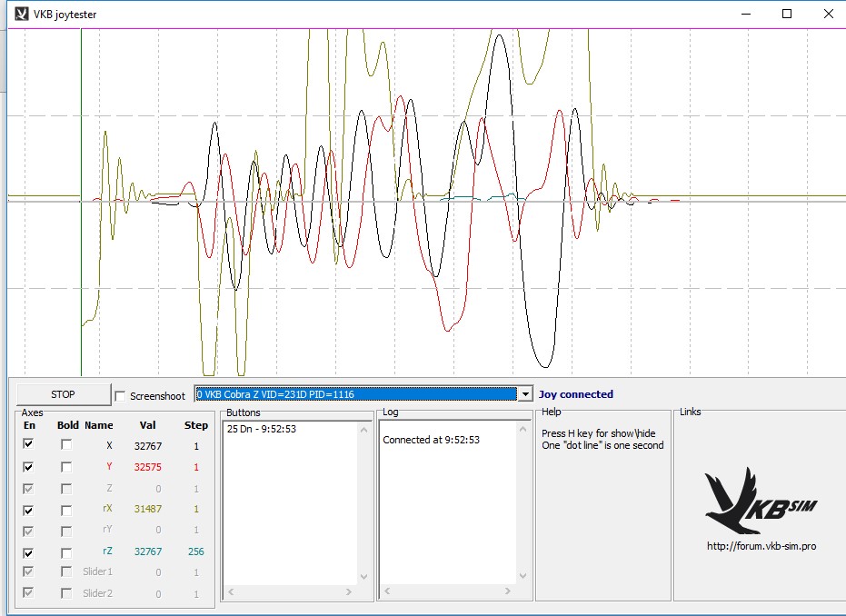This screenshot has height=616, width=846.
Task: Click the 'Joy connected' status text
Action: click(x=576, y=394)
